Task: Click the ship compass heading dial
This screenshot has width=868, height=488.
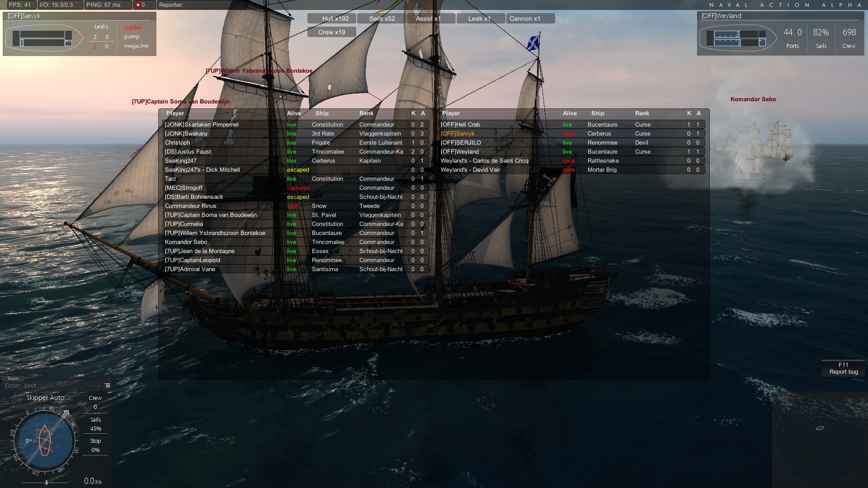Action: (44, 441)
